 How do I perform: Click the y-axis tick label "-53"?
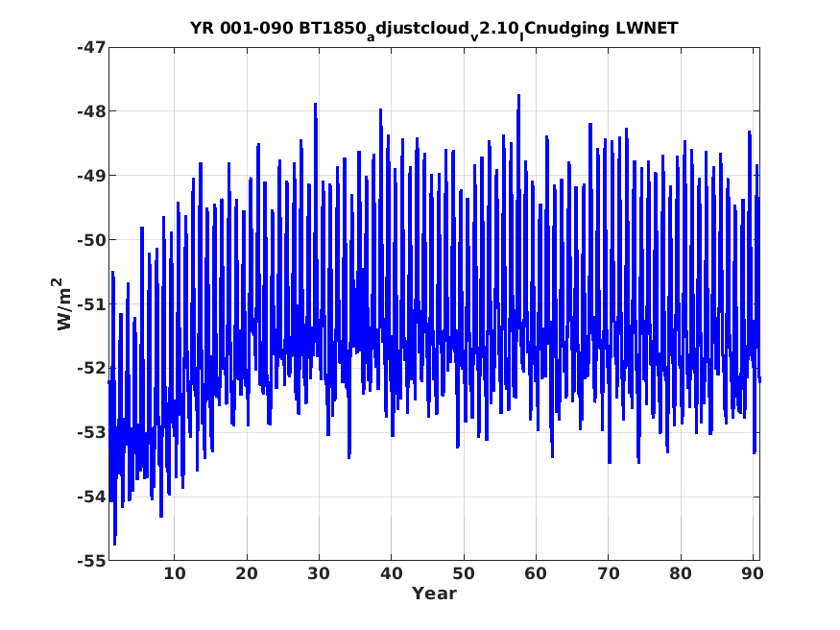coord(91,432)
